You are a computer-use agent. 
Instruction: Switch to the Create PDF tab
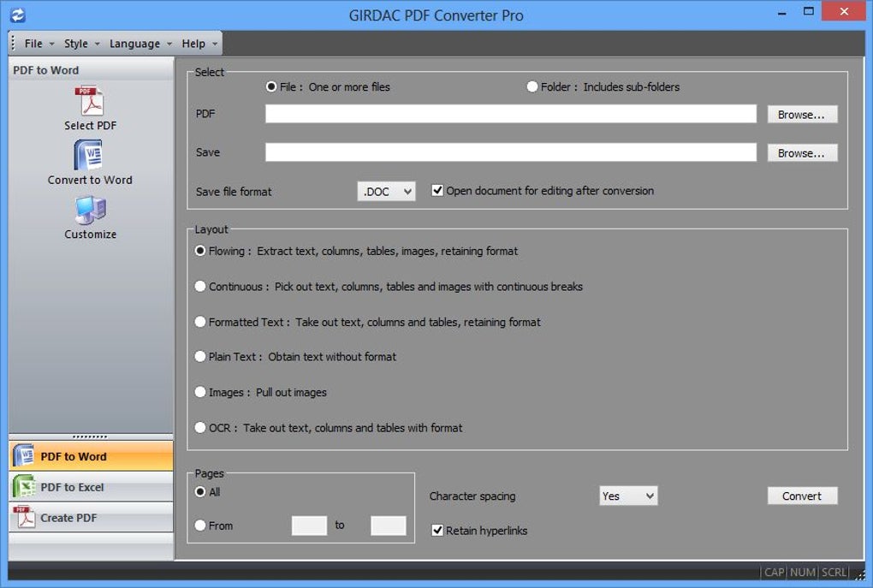click(91, 517)
